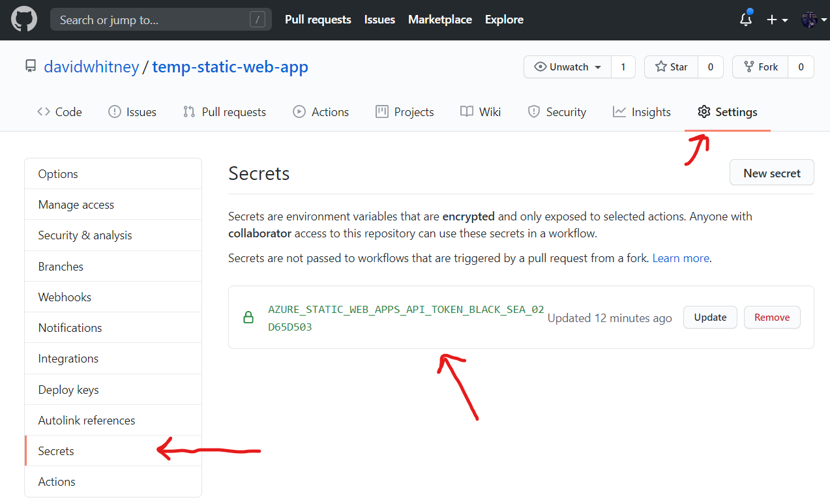Open Explore in top navigation
Screen dimensions: 830x504
(504, 20)
